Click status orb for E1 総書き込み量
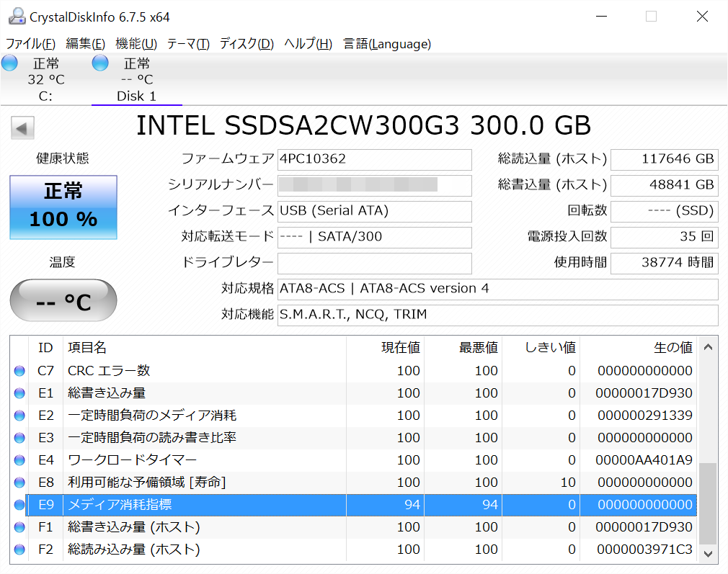The width and height of the screenshot is (728, 574). point(19,393)
